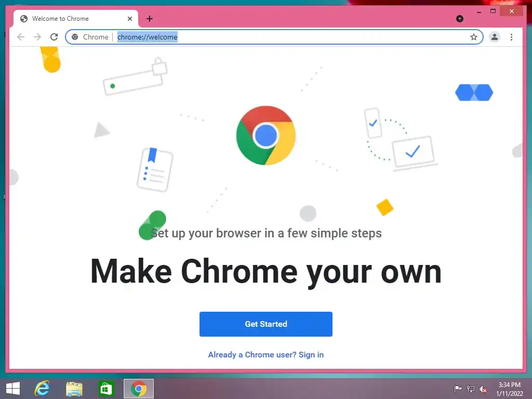The height and width of the screenshot is (399, 532).
Task: Click the chrome://welcome address field
Action: click(274, 37)
